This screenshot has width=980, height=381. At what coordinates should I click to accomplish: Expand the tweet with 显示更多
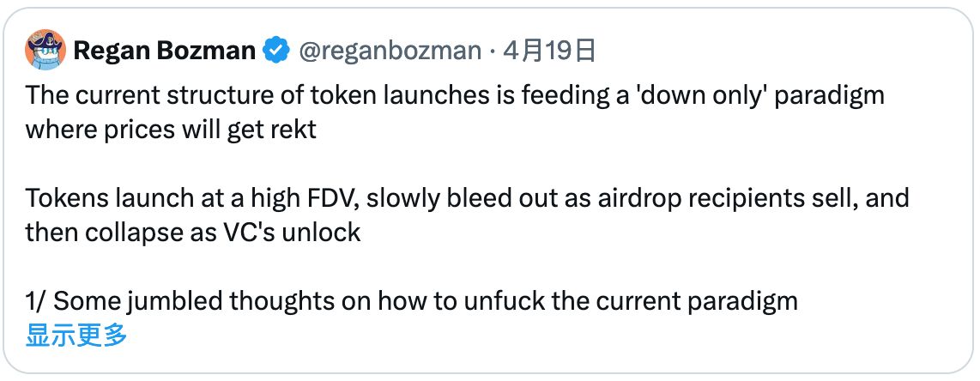click(x=76, y=336)
